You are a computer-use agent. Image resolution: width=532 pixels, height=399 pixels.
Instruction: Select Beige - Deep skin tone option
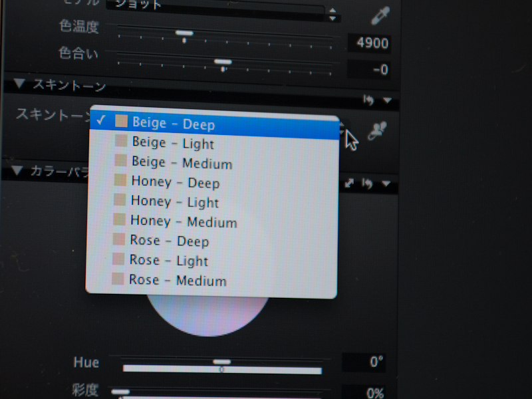pyautogui.click(x=214, y=124)
